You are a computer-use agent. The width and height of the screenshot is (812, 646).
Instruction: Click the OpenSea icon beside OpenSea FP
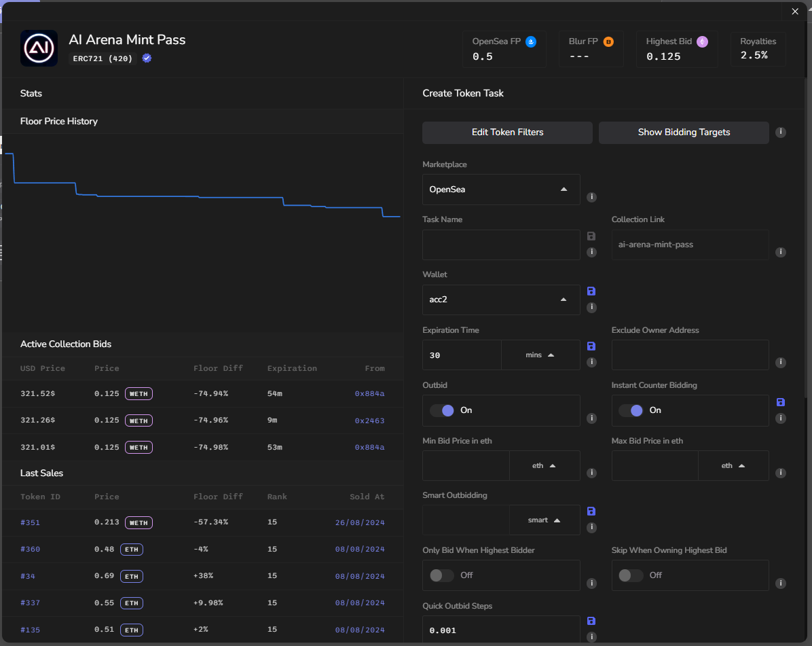tap(531, 41)
